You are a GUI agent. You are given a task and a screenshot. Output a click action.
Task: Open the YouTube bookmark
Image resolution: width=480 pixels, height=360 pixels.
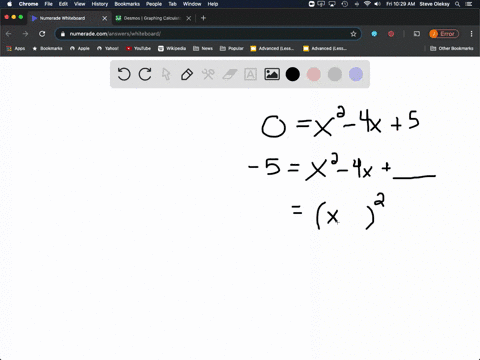(x=138, y=48)
